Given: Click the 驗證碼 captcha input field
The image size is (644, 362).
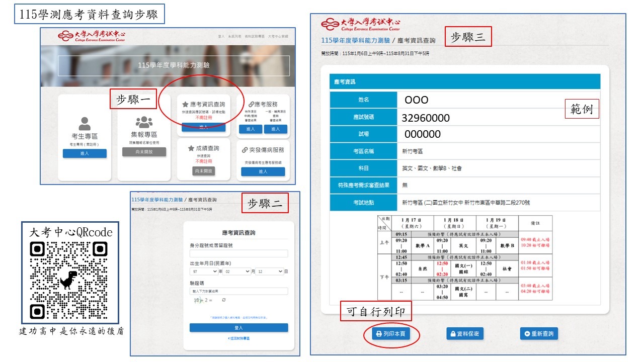Looking at the screenshot, I should tap(238, 291).
